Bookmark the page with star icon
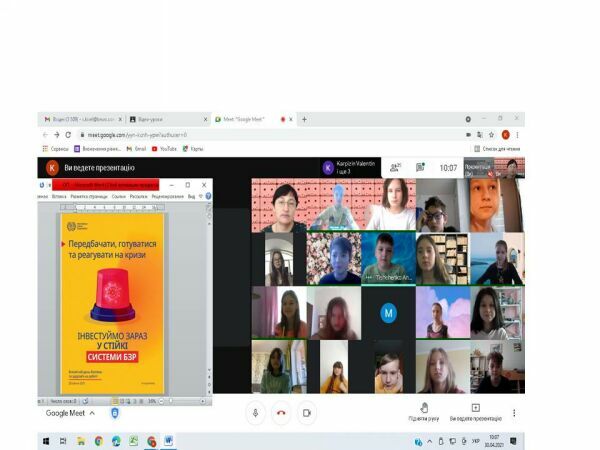Viewport: 600px width, 450px height. (x=492, y=135)
